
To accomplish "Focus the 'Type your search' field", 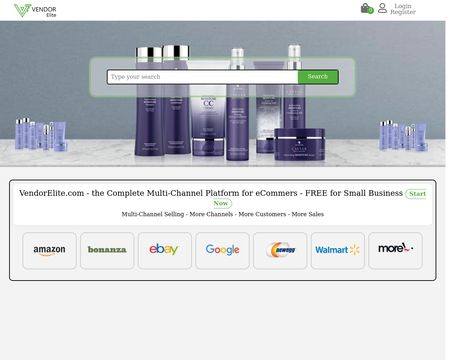I will click(x=203, y=77).
